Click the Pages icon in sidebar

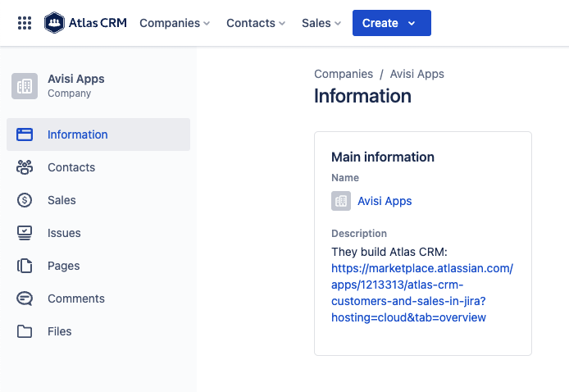pyautogui.click(x=25, y=266)
